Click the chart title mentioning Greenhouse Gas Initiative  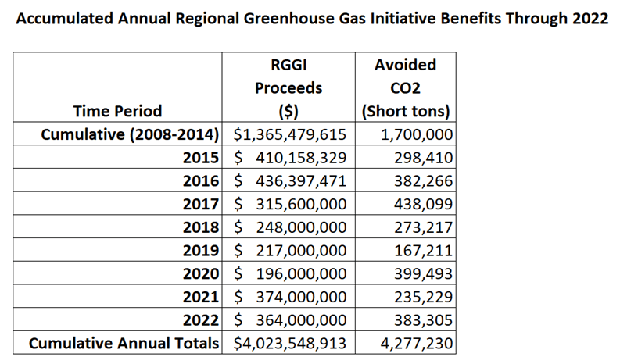tap(311, 20)
